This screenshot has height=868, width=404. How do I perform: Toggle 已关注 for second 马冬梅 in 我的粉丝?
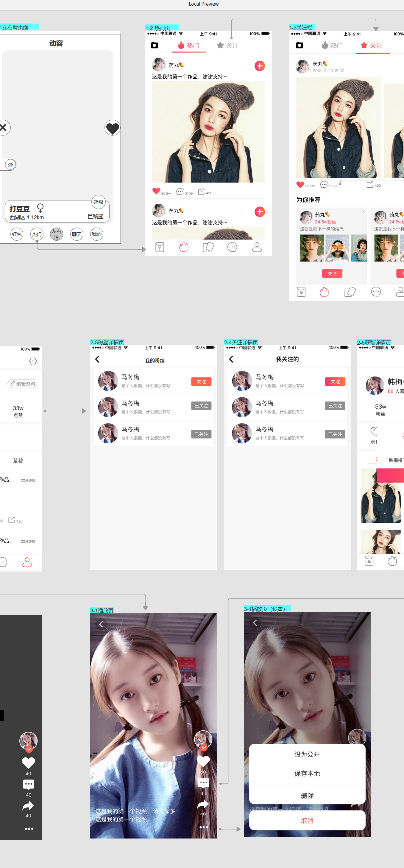click(201, 406)
